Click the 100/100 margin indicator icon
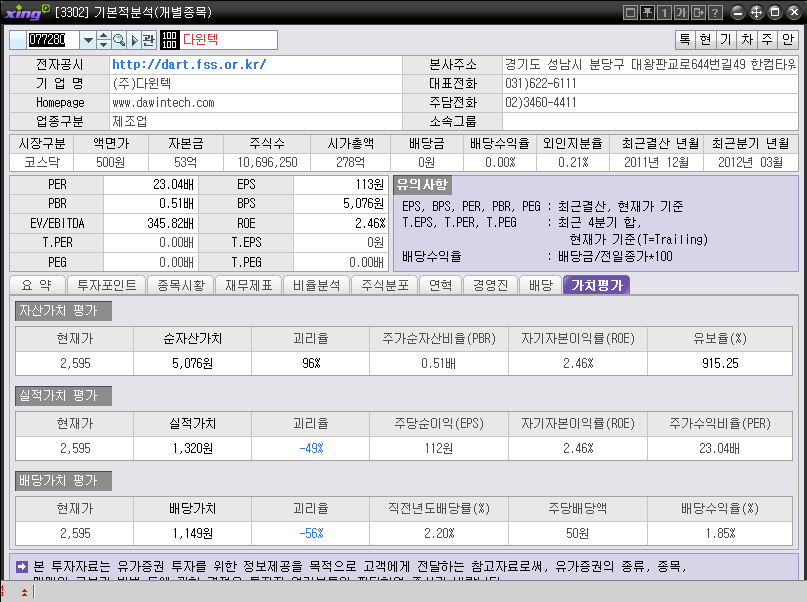This screenshot has height=602, width=807. (x=169, y=40)
